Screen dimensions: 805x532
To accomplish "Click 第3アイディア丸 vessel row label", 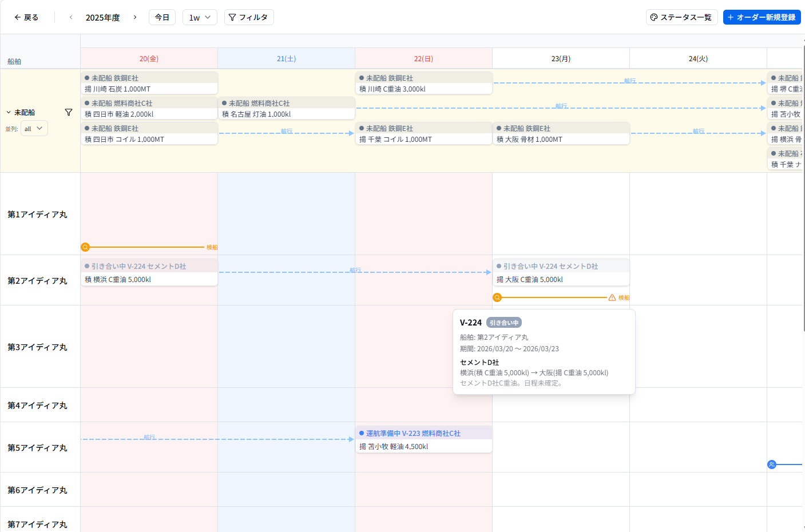I will click(x=37, y=347).
